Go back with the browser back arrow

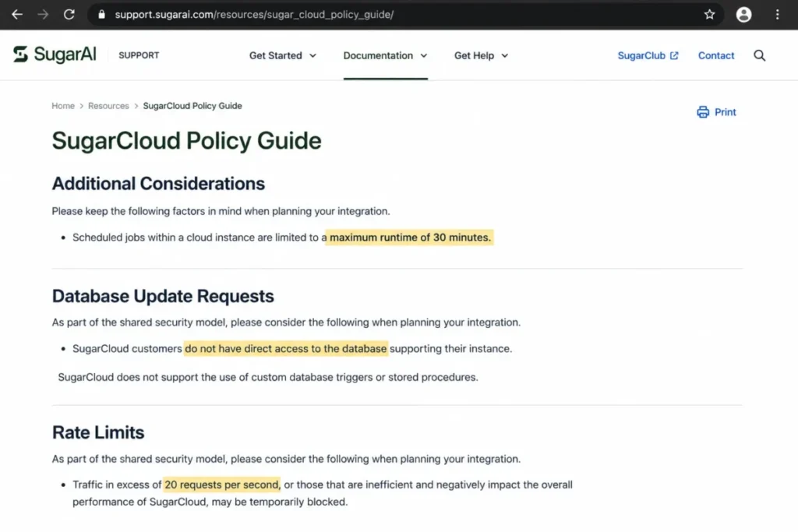click(17, 14)
